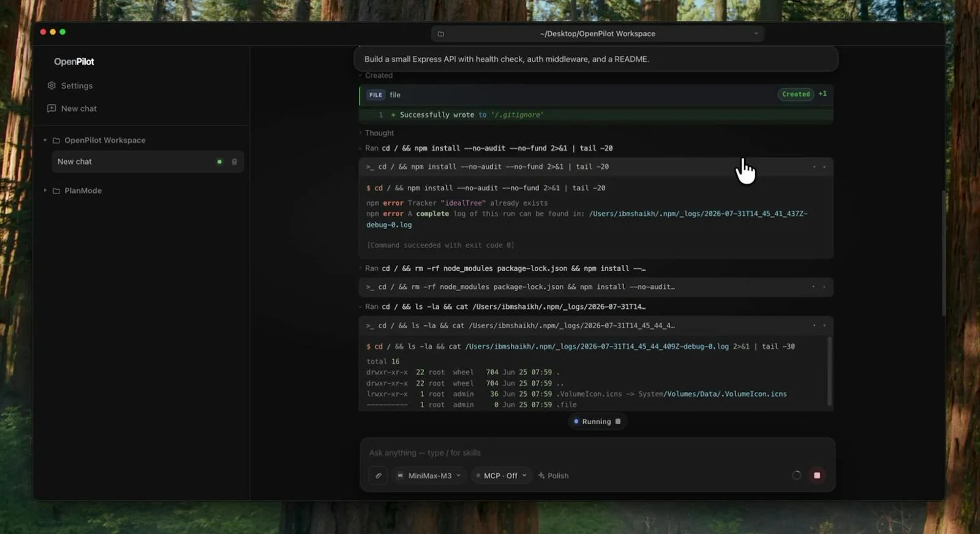
Task: Focus the Ask anything input field
Action: point(597,453)
